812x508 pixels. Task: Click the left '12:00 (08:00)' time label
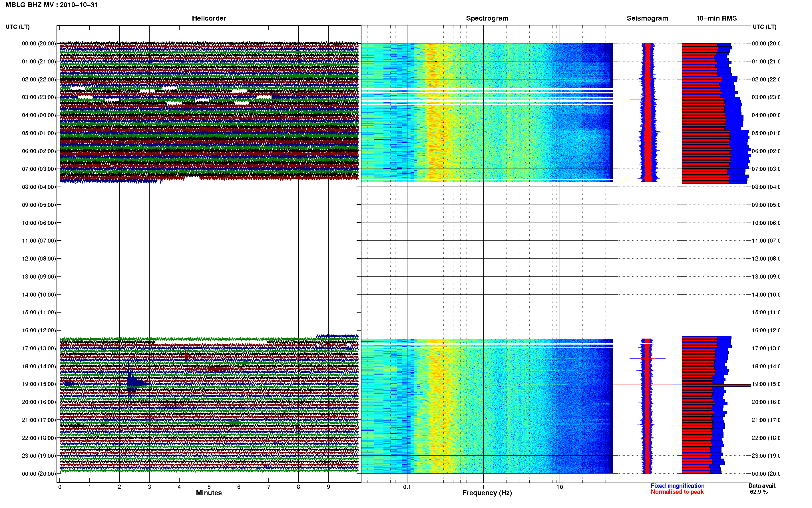(39, 259)
